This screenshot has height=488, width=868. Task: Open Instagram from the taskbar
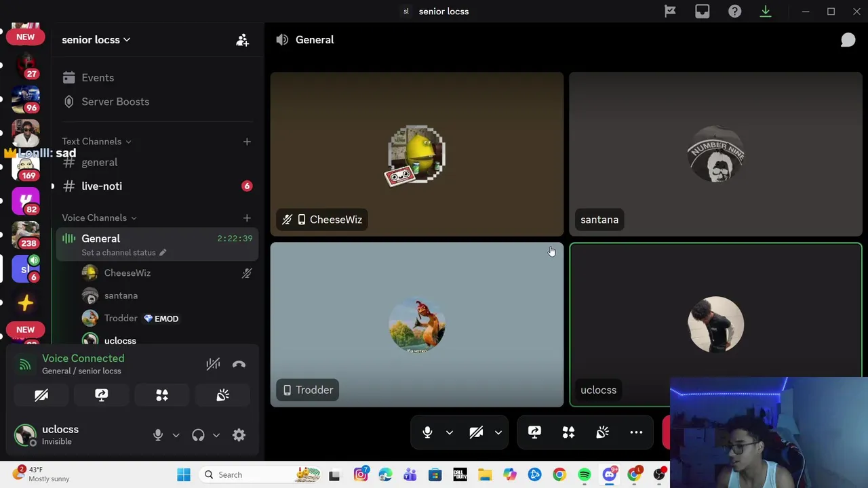coord(360,475)
